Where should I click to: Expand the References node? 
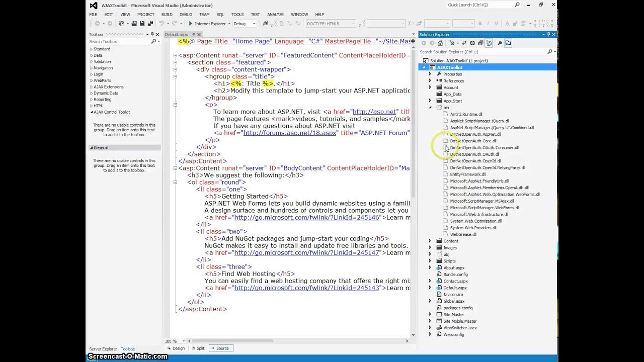pyautogui.click(x=430, y=80)
